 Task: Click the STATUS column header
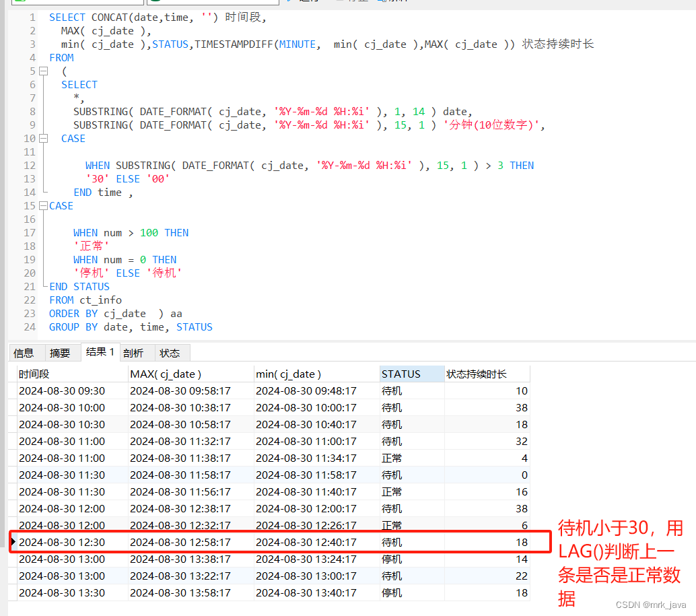click(411, 374)
